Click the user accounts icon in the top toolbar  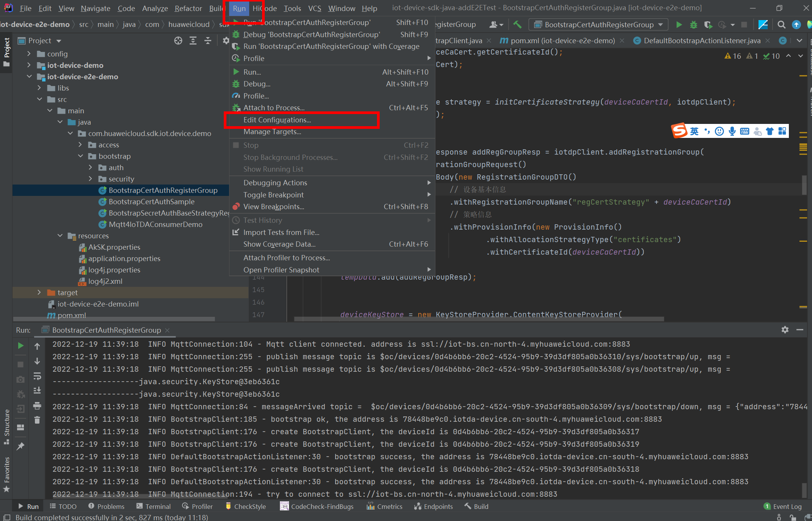pos(496,25)
